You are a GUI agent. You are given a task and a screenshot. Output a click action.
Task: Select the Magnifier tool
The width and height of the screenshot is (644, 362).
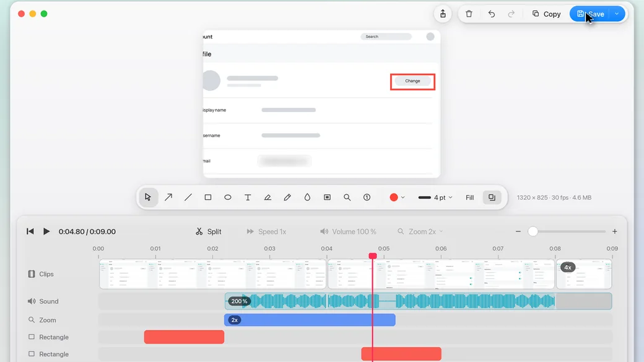tap(347, 197)
